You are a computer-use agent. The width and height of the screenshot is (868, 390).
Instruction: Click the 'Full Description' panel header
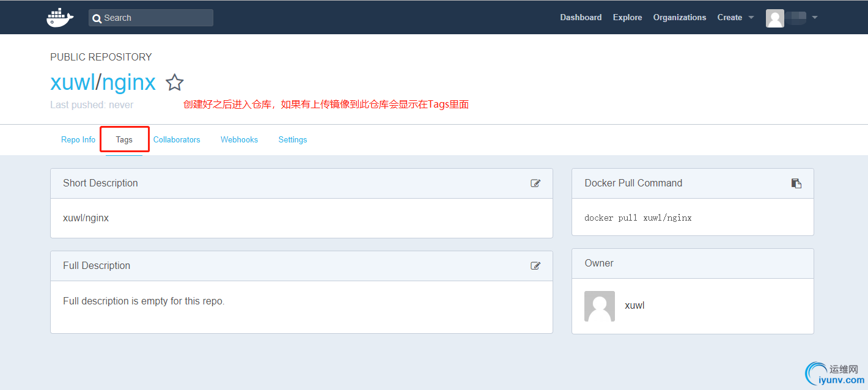[301, 266]
